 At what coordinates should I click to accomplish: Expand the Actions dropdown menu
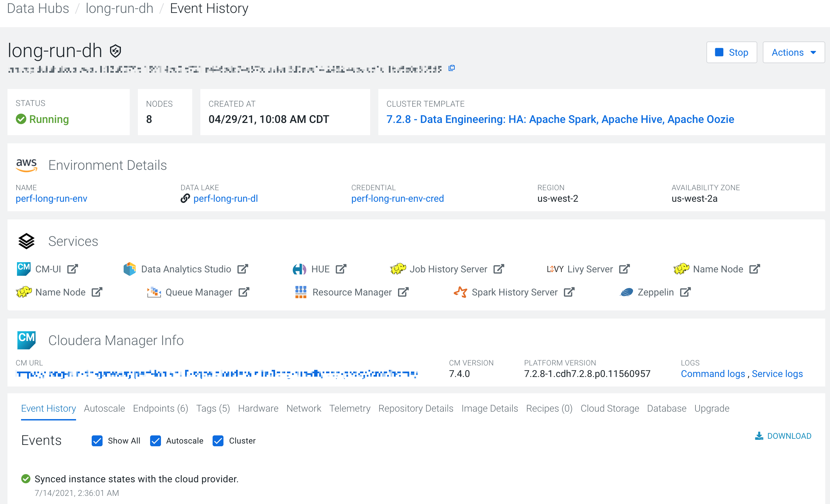tap(793, 52)
